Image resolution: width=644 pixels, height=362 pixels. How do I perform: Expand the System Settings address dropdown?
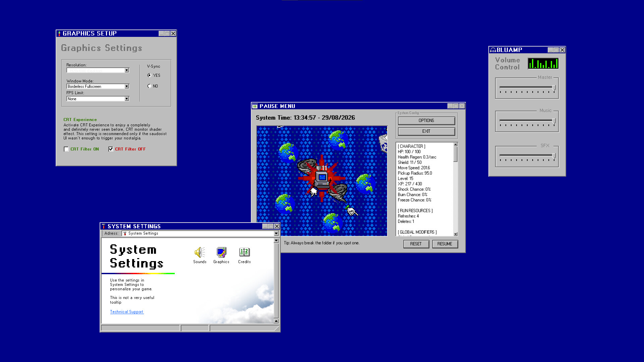click(276, 233)
